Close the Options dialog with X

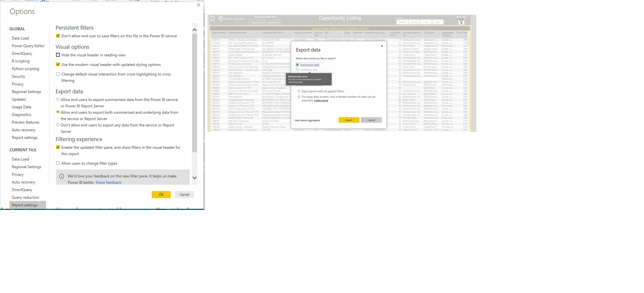pos(199,5)
